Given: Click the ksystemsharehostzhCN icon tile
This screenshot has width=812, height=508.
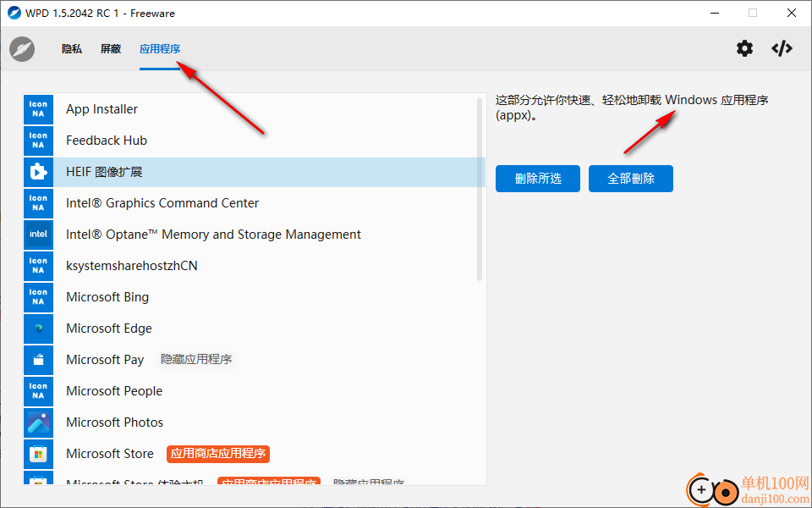Looking at the screenshot, I should click(38, 266).
